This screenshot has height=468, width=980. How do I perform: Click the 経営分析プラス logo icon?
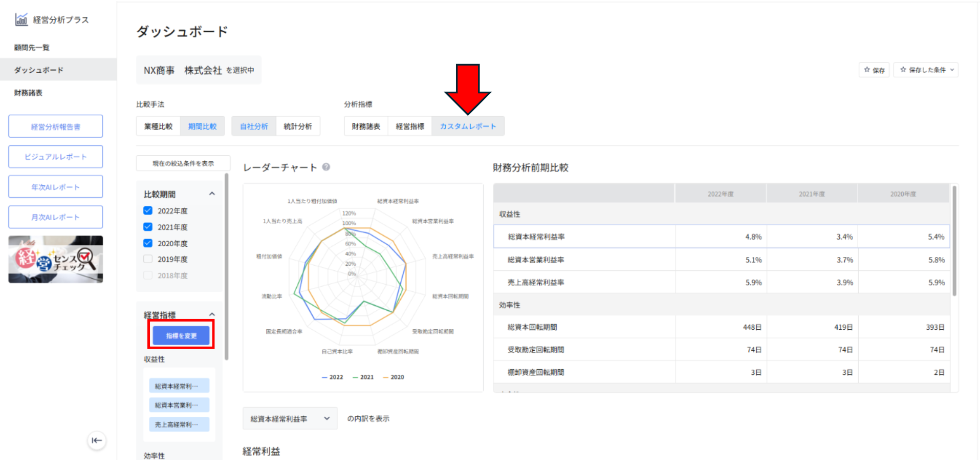click(x=21, y=19)
